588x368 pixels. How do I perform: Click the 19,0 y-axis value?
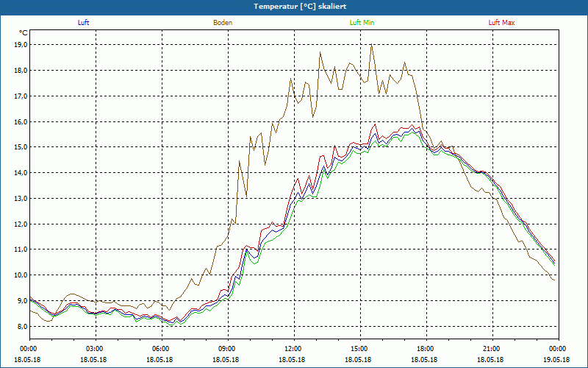tap(21, 45)
